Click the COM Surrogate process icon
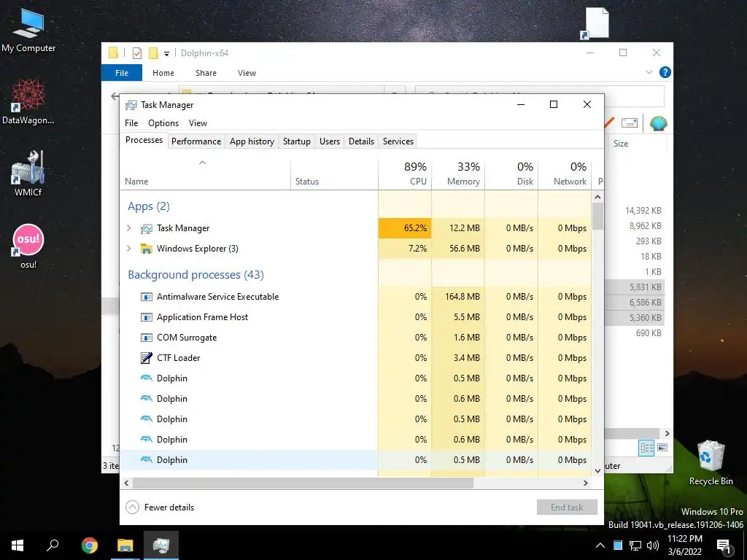 pyautogui.click(x=146, y=338)
